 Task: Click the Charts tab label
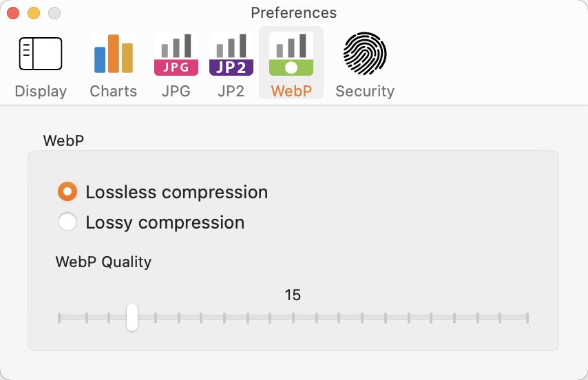point(113,91)
